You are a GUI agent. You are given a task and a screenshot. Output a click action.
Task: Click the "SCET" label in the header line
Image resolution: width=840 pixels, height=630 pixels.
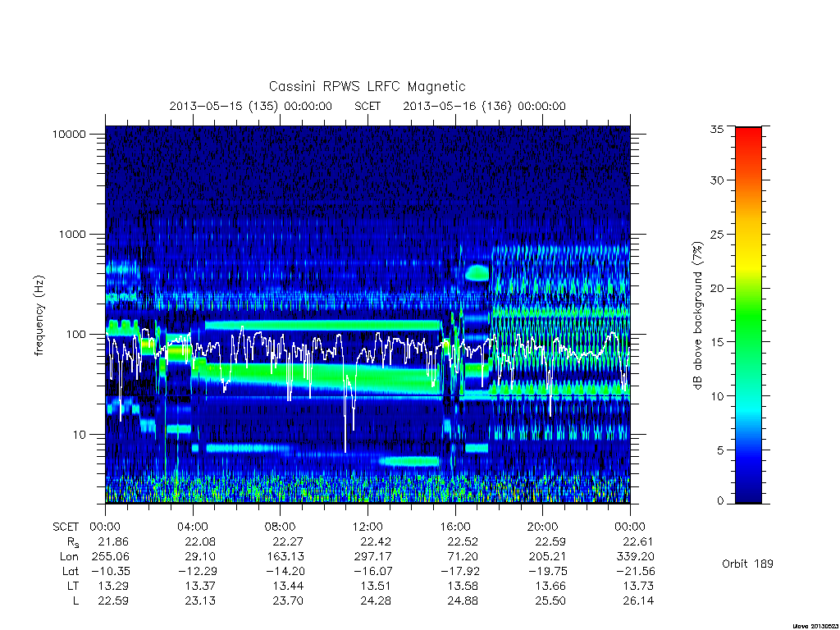[x=367, y=106]
